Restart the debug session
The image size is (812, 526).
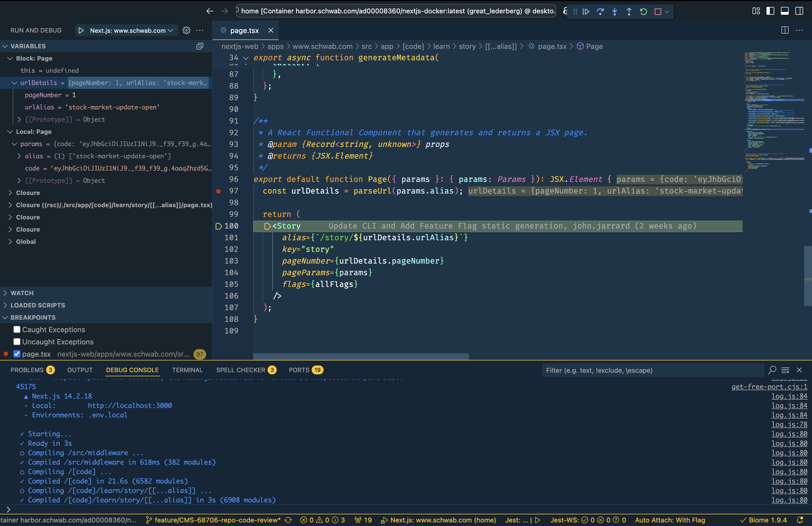644,11
